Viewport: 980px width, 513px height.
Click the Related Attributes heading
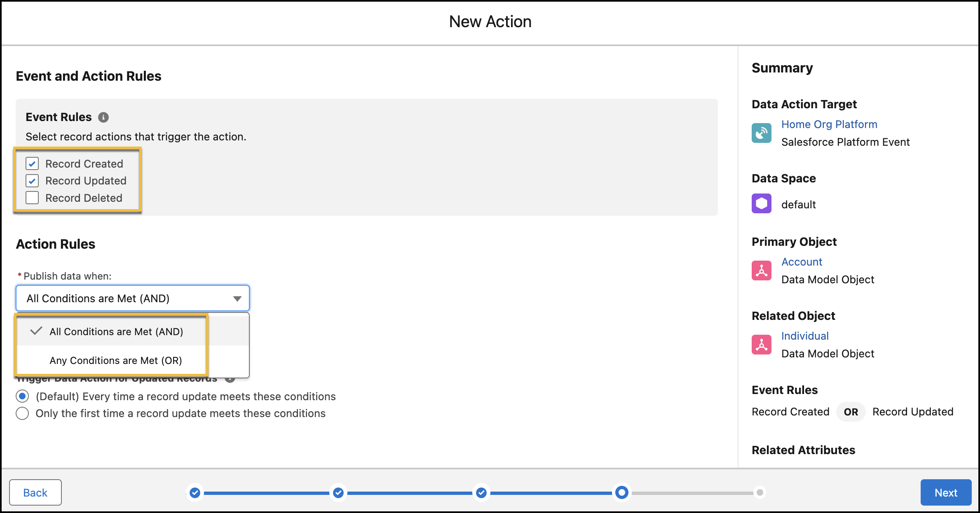point(803,450)
